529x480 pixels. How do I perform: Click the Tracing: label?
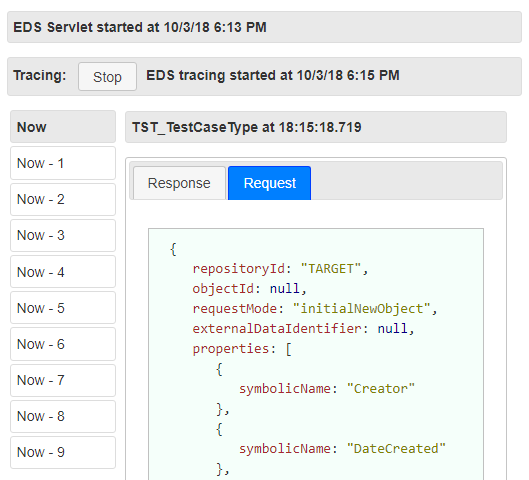40,75
